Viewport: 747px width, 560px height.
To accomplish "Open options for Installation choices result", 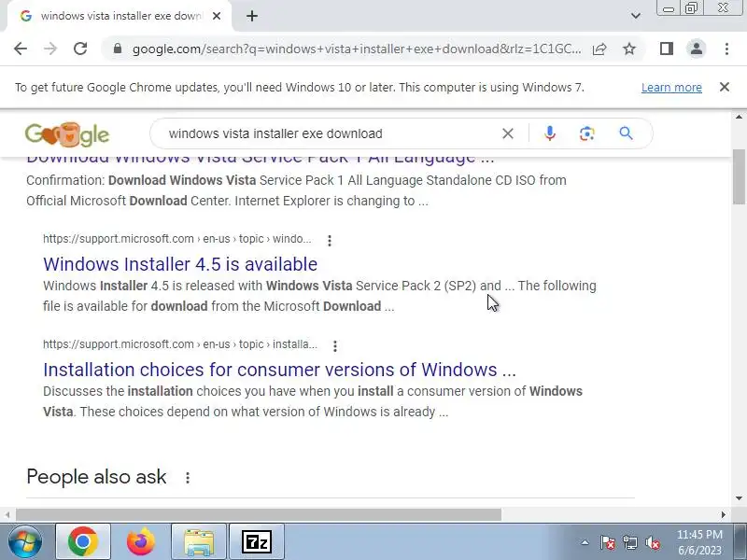I will coord(335,346).
